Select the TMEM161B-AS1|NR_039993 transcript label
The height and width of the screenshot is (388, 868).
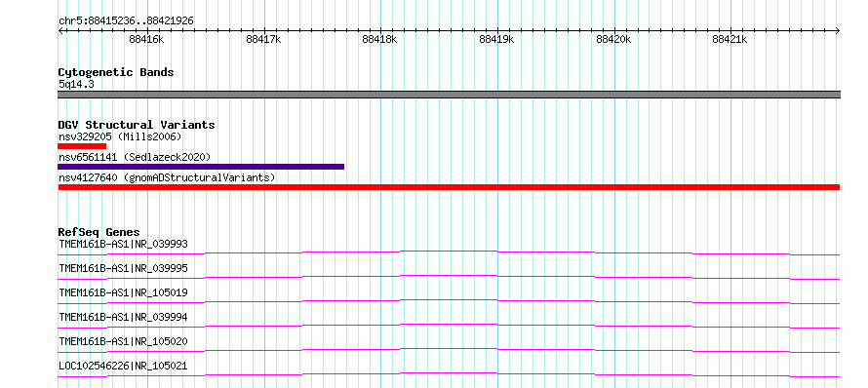pyautogui.click(x=124, y=244)
